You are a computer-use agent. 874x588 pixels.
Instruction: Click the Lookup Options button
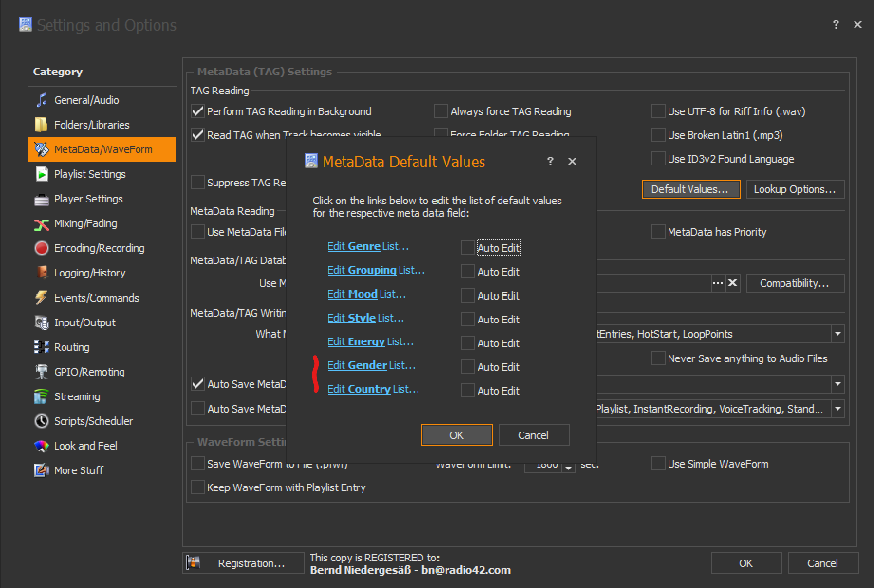(x=795, y=189)
